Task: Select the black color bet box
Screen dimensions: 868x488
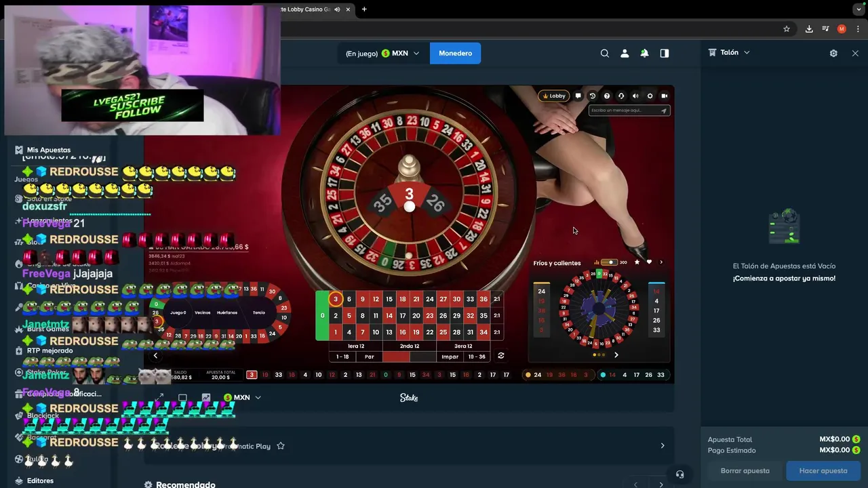Action: pyautogui.click(x=423, y=357)
